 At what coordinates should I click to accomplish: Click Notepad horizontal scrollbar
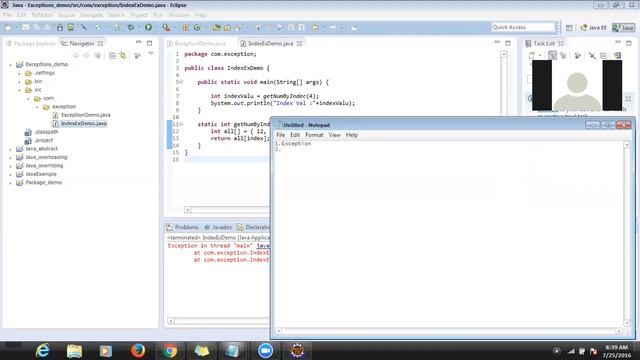coord(449,331)
